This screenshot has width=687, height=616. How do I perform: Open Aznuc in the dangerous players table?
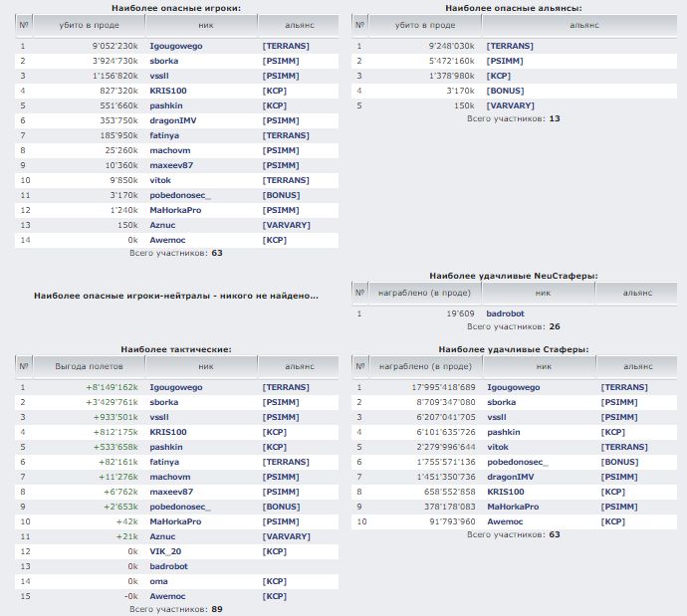(x=162, y=225)
